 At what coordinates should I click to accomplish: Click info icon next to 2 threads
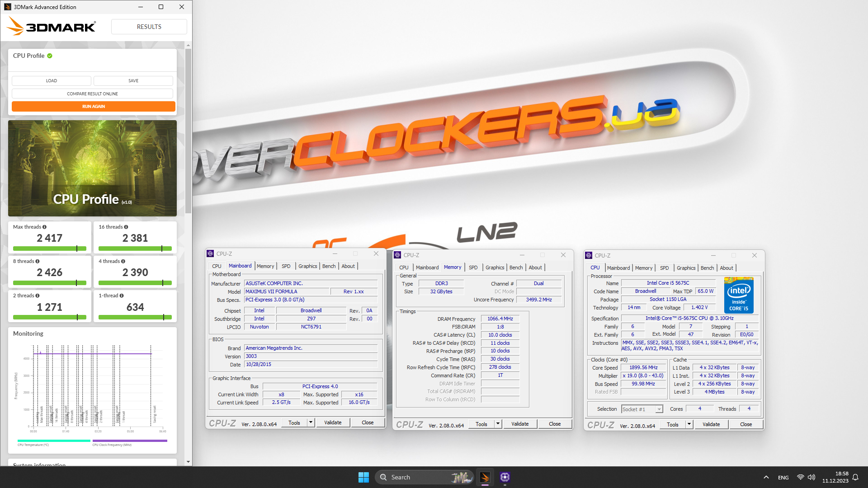pyautogui.click(x=38, y=296)
